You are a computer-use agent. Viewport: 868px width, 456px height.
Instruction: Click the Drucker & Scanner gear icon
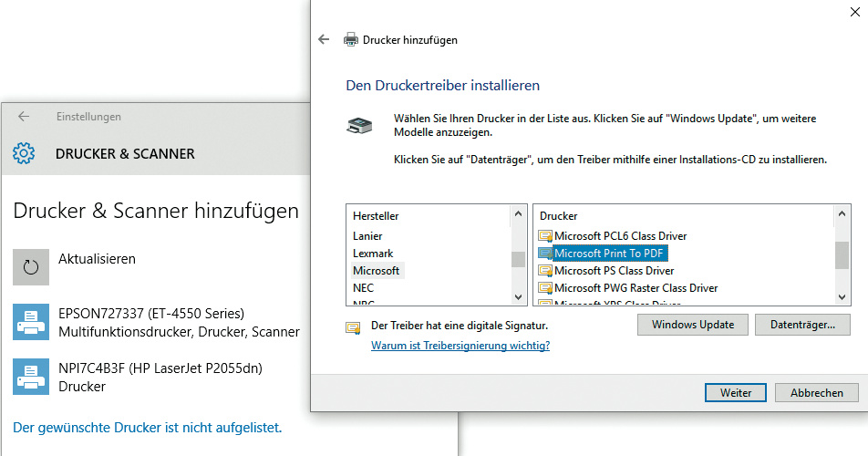coord(24,153)
